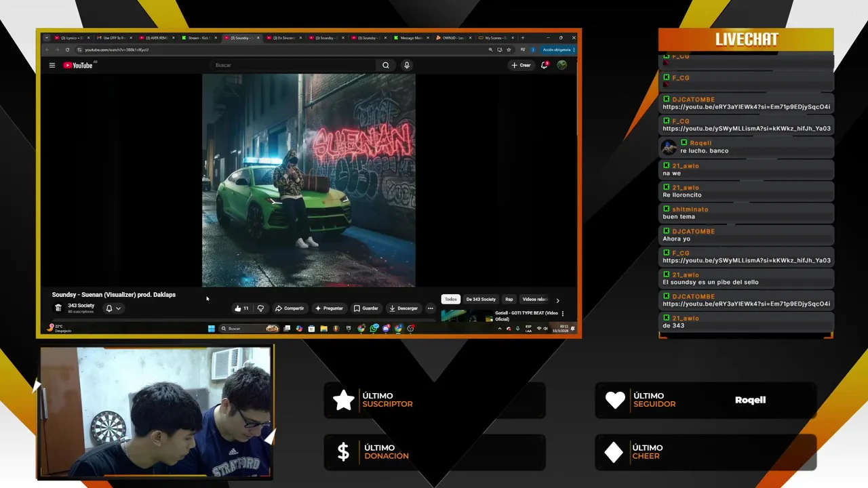Focus the YouTube Buscar search field
This screenshot has height=488, width=868.
point(293,65)
